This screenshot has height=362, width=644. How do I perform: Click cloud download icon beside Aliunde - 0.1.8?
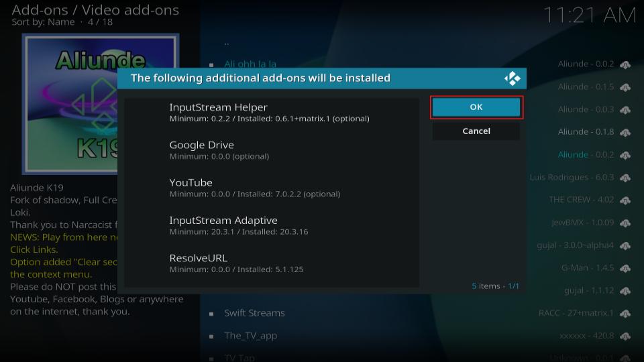(x=625, y=132)
